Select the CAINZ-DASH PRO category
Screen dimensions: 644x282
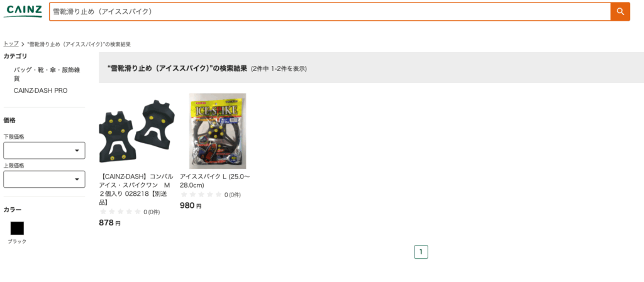coord(41,90)
